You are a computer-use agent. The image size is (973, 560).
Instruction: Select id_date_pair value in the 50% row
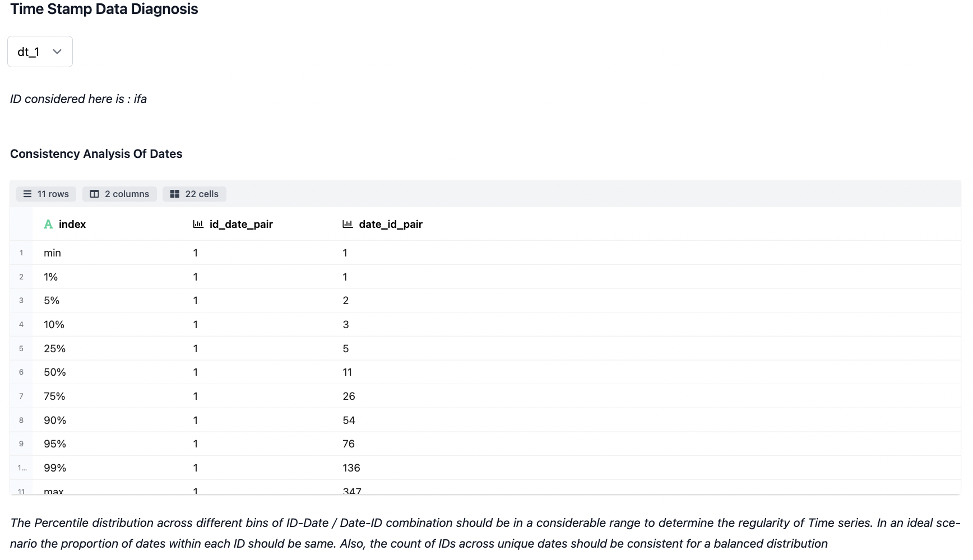[196, 372]
